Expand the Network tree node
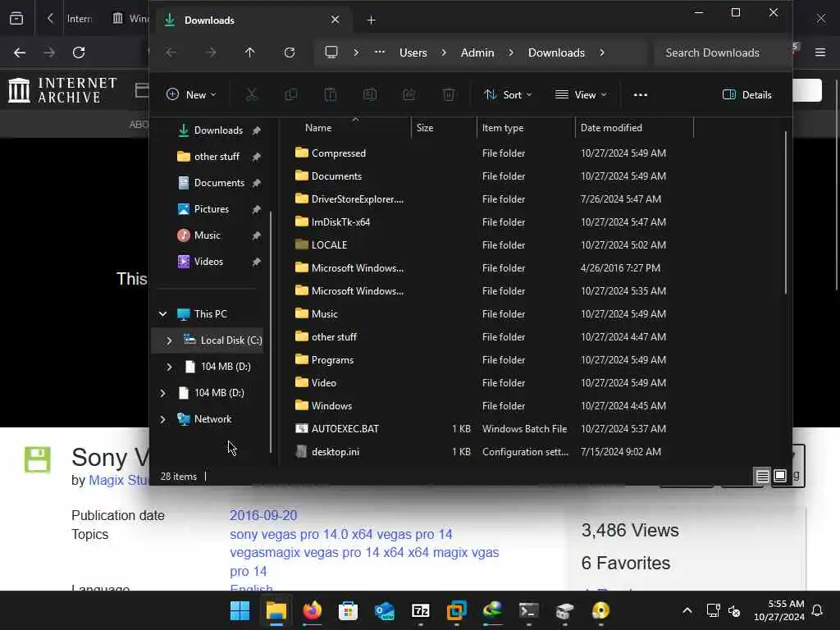Viewport: 840px width, 630px height. [x=163, y=419]
